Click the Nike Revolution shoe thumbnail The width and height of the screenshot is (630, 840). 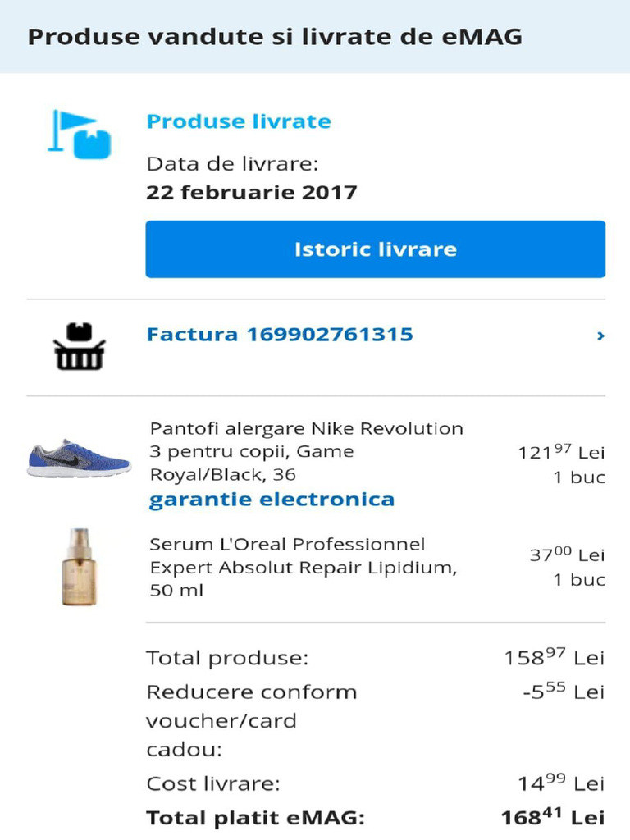[79, 458]
